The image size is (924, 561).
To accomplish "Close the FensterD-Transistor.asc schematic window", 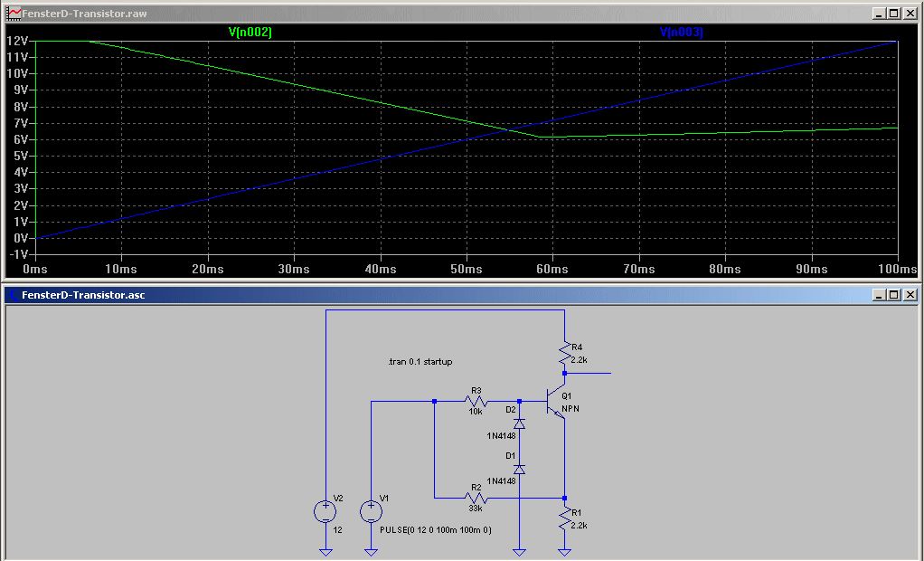I will click(x=910, y=294).
